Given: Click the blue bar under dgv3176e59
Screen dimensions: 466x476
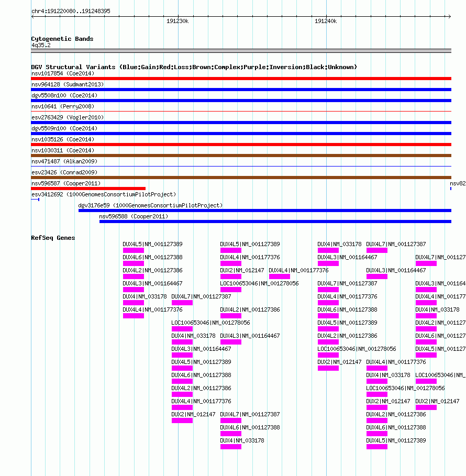Looking at the screenshot, I should (265, 211).
